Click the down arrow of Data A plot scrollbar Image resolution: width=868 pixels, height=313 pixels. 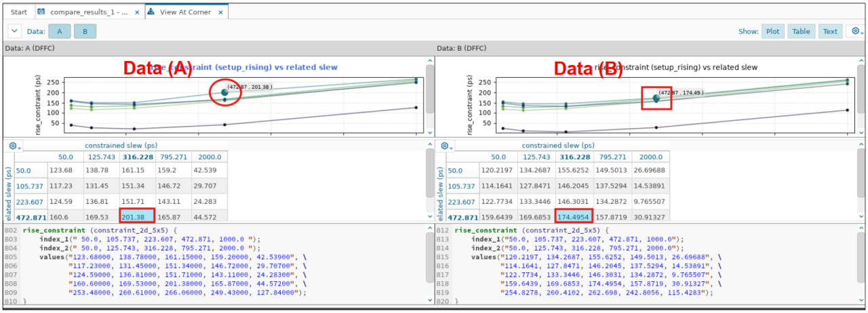click(429, 133)
